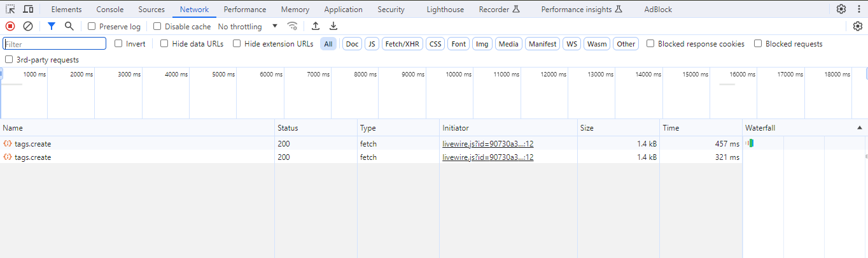Clear the network log
Viewport: 868px width, 258px height.
28,26
